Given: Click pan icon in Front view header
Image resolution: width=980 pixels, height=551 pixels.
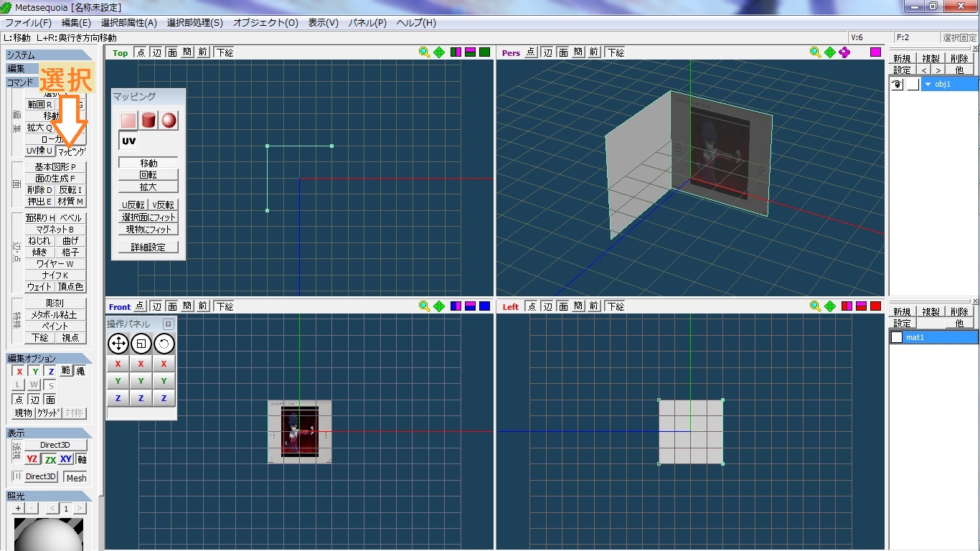Looking at the screenshot, I should [439, 306].
